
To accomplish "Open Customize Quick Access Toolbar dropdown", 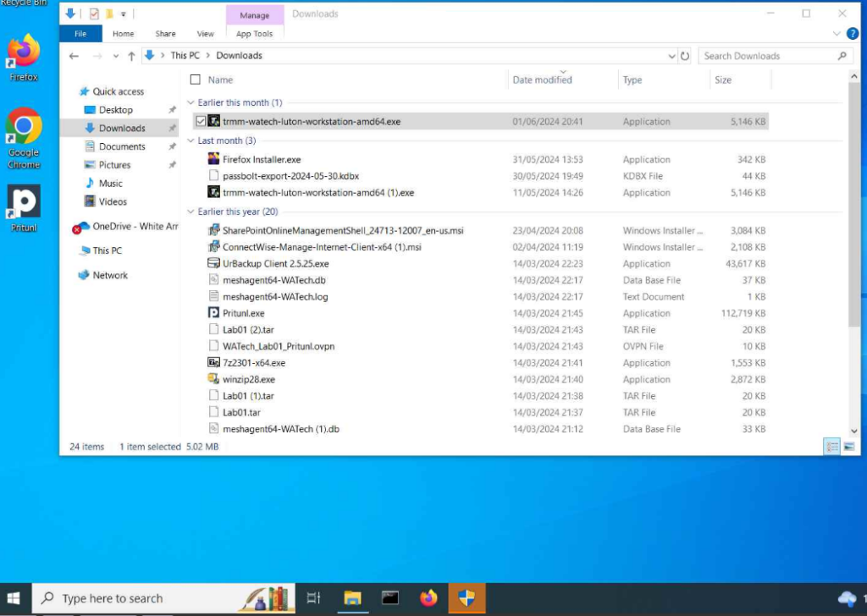I will pyautogui.click(x=124, y=14).
